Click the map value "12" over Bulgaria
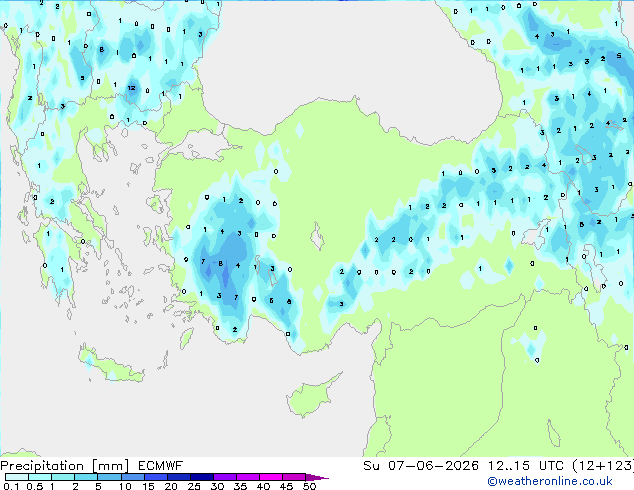Viewport: 634px width, 490px height. click(131, 88)
